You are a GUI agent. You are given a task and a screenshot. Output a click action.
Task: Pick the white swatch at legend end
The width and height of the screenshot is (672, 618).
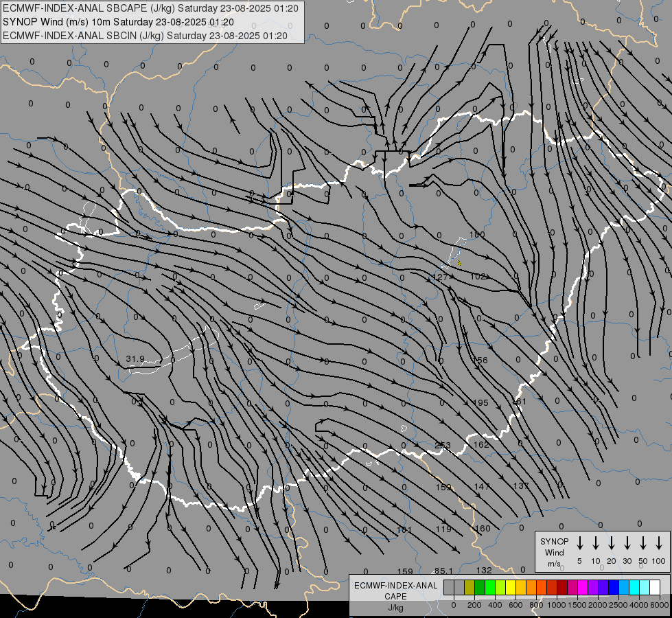point(654,587)
